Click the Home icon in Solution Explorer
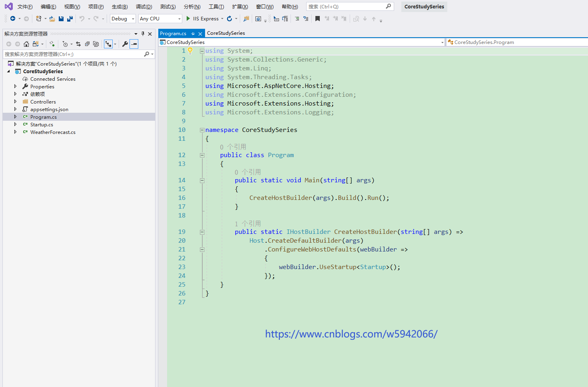This screenshot has width=588, height=387. [26, 44]
